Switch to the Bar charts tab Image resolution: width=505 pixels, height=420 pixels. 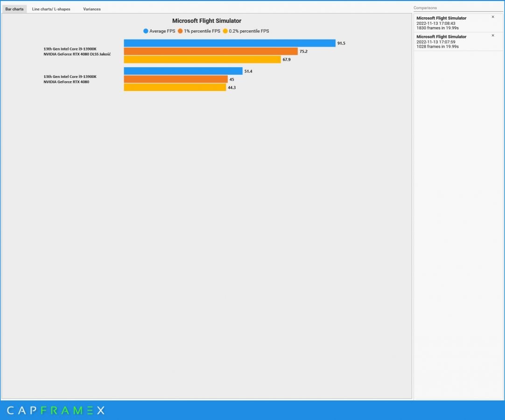point(14,9)
